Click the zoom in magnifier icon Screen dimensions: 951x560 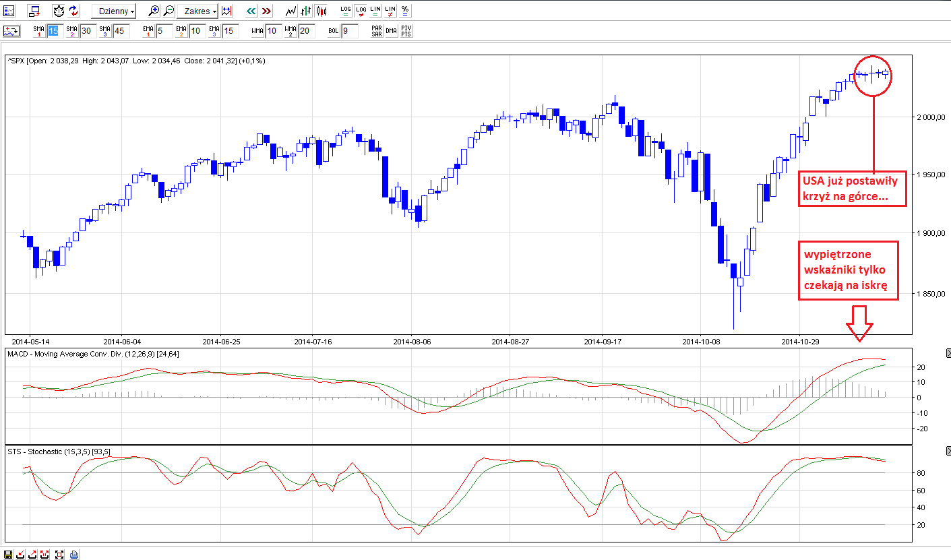pyautogui.click(x=154, y=11)
